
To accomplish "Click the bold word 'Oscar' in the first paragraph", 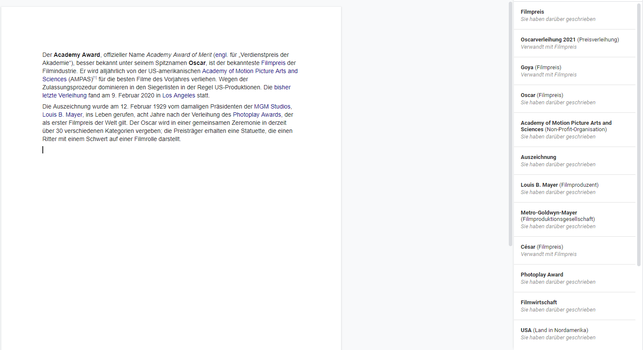I will pos(197,63).
